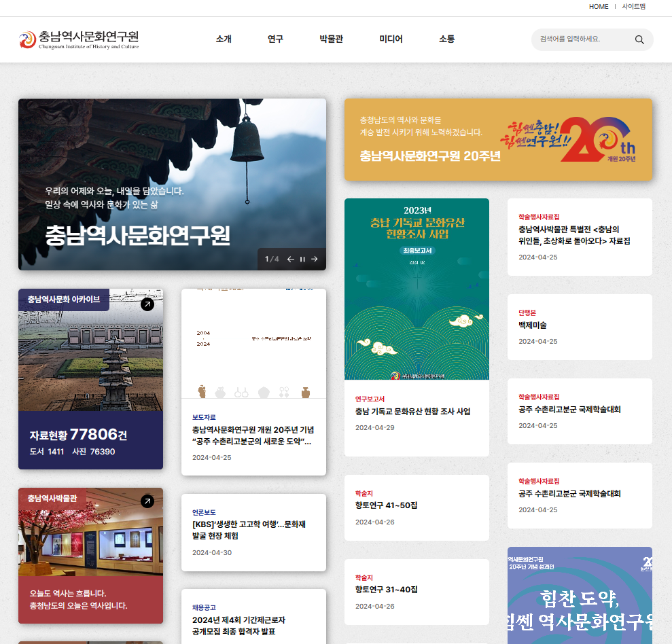Click the 1/4 slide counter
Image resolution: width=672 pixels, height=644 pixels.
click(272, 260)
